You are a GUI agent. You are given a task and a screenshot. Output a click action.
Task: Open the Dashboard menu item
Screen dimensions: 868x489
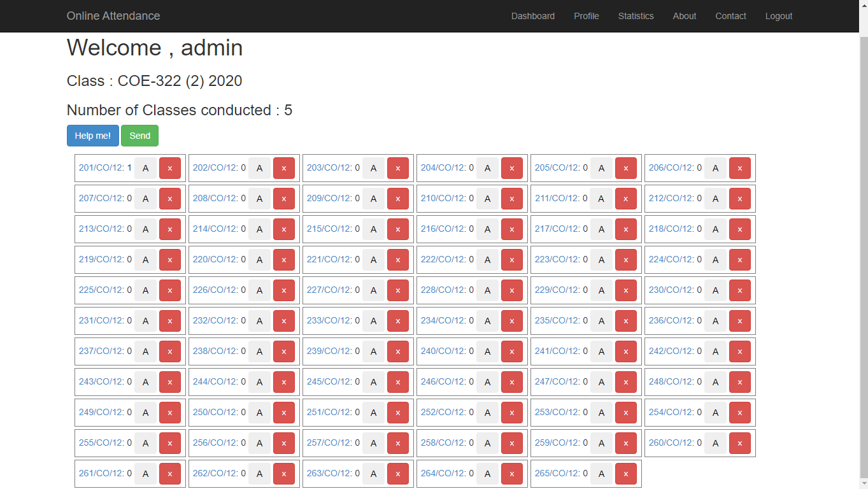click(533, 16)
